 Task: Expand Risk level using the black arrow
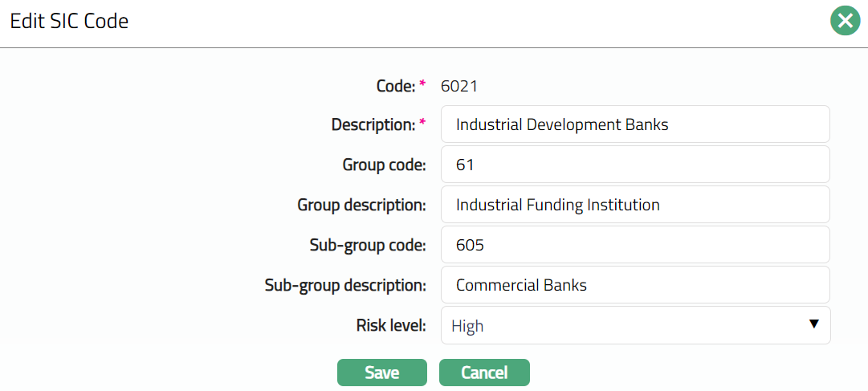coord(813,324)
